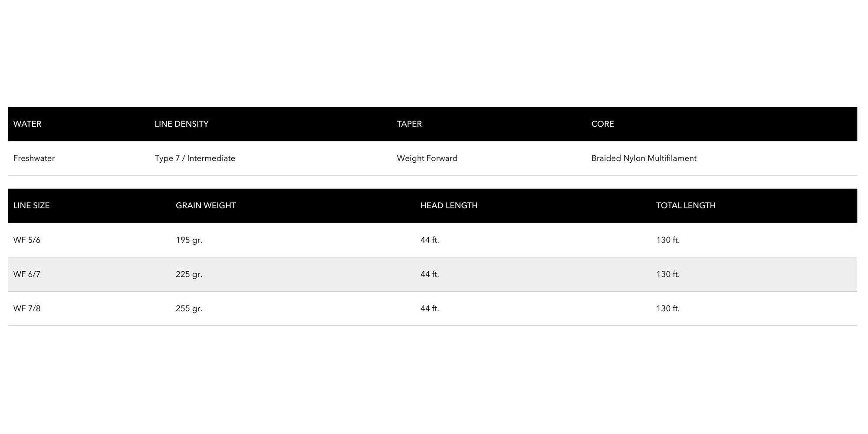Click the WATER column header
Image resolution: width=868 pixels, height=434 pixels.
(x=27, y=124)
